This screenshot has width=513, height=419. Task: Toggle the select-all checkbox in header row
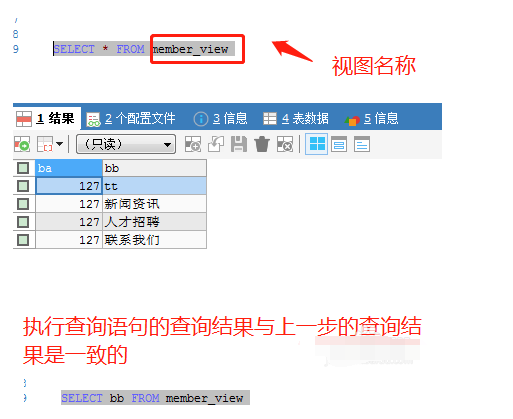pyautogui.click(x=23, y=168)
